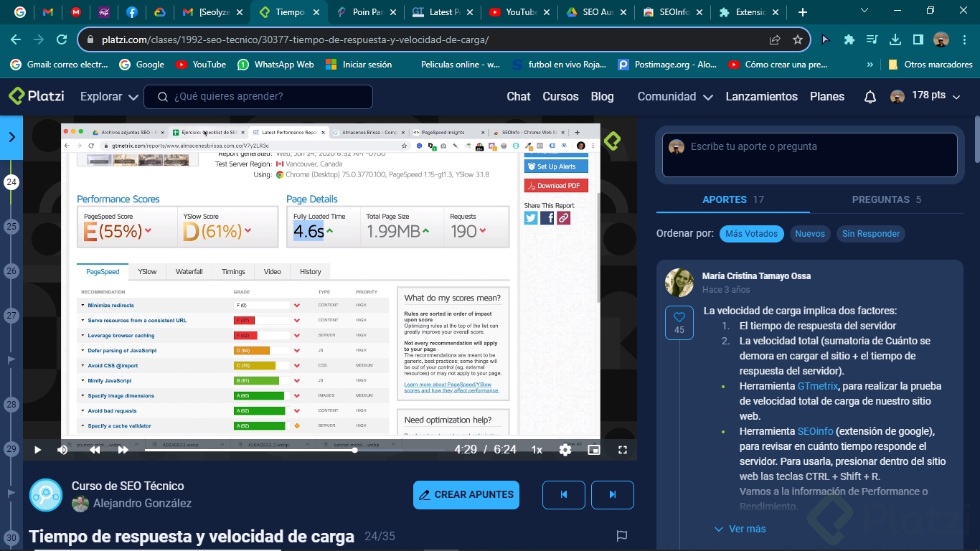Viewport: 980px width, 551px height.
Task: Click the CREAR APUNTES button
Action: pos(466,494)
